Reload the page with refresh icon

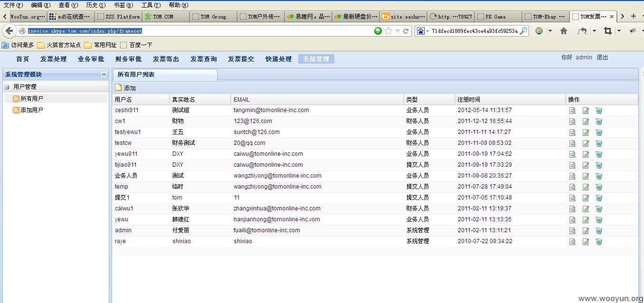[x=406, y=31]
